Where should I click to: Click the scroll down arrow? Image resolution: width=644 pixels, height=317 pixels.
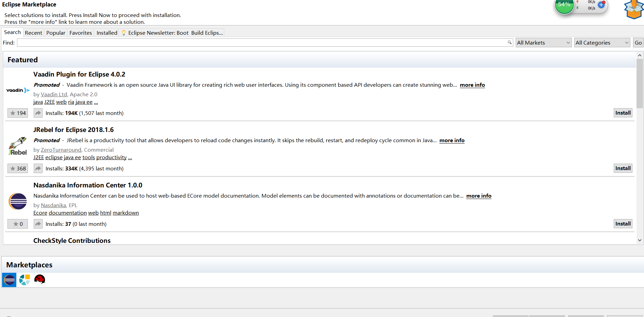tap(640, 240)
